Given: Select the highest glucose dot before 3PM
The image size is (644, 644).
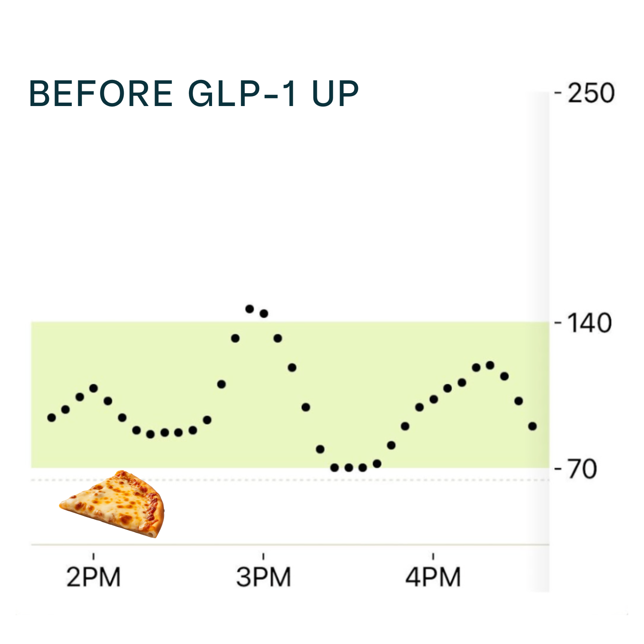Looking at the screenshot, I should [249, 309].
